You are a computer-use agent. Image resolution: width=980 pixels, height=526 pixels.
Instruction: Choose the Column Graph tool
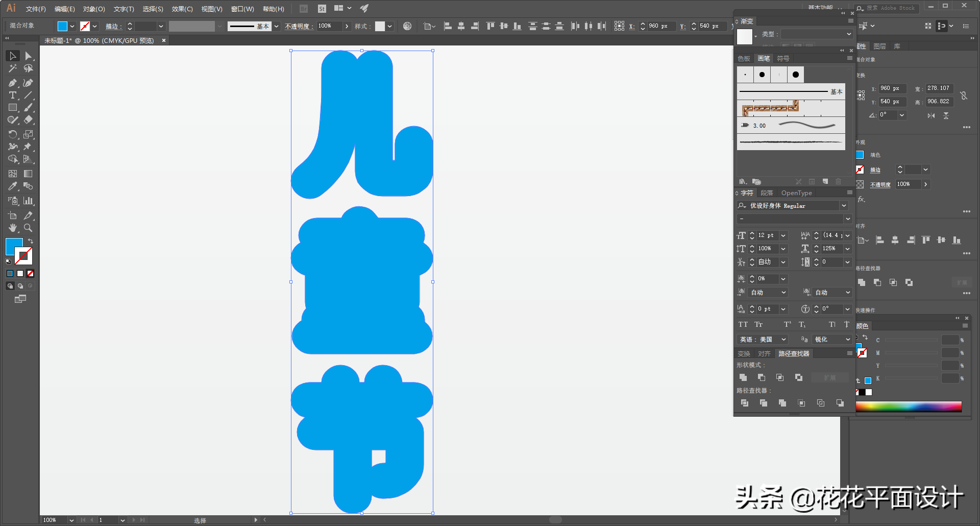point(29,201)
